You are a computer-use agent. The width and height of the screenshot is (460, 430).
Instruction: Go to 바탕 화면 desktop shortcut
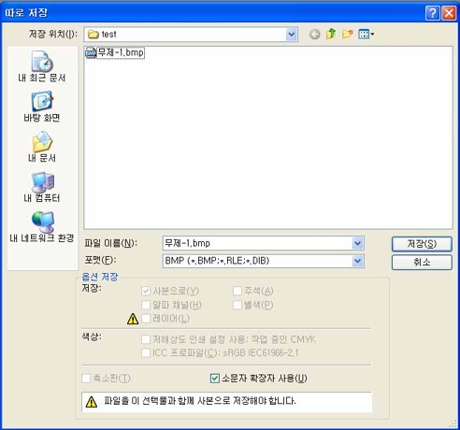tap(42, 107)
